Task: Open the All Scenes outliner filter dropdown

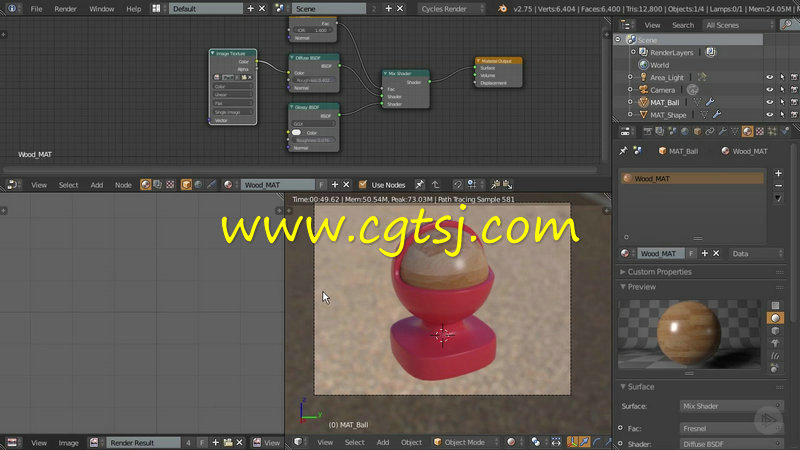Action: pyautogui.click(x=738, y=25)
